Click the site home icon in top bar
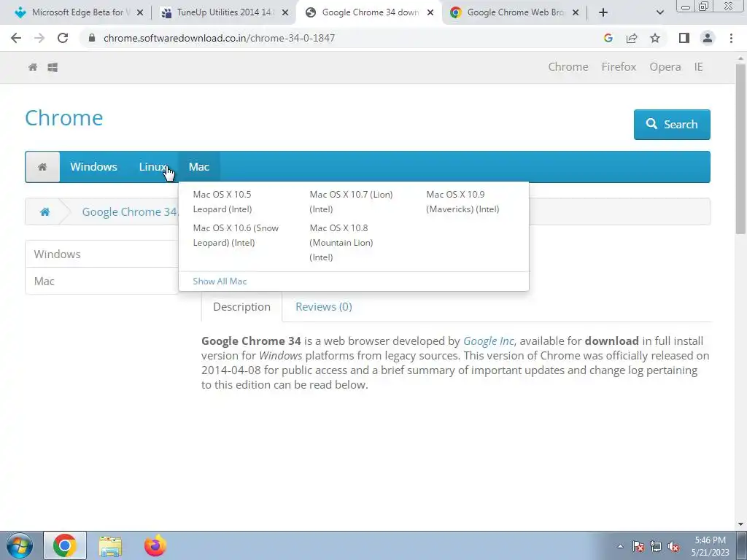This screenshot has height=560, width=747. (33, 67)
